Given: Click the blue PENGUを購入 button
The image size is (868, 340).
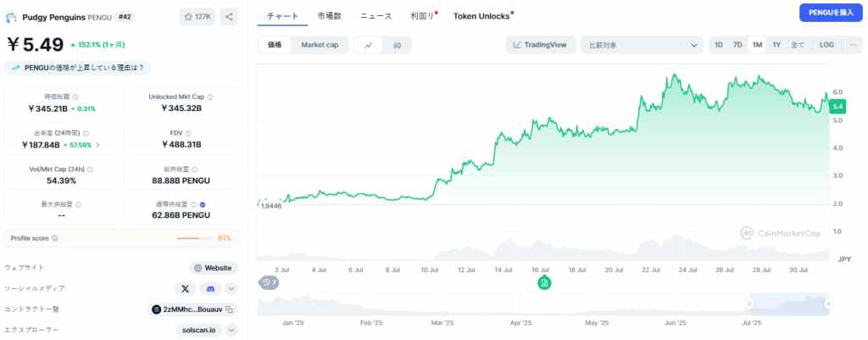Looking at the screenshot, I should click(x=829, y=13).
